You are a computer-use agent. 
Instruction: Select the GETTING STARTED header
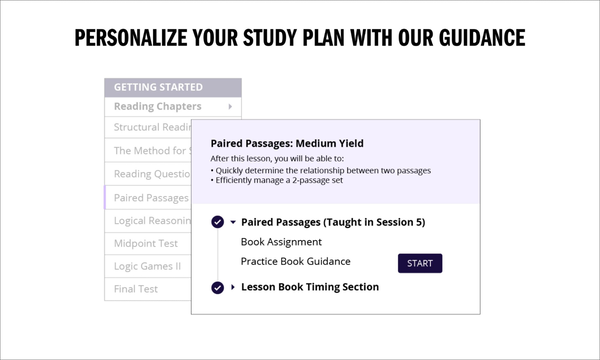tap(173, 87)
